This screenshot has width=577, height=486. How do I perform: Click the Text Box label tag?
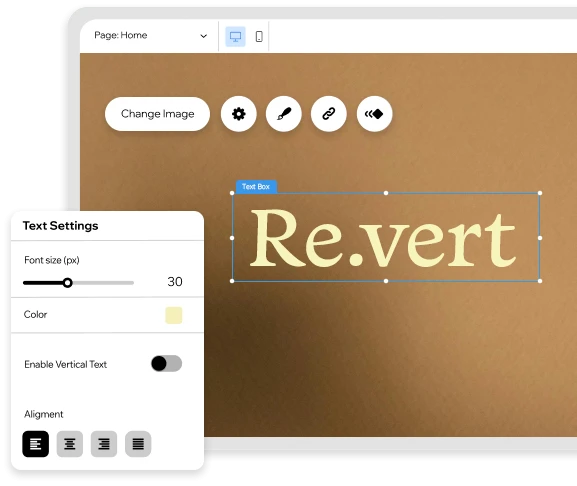(x=256, y=187)
